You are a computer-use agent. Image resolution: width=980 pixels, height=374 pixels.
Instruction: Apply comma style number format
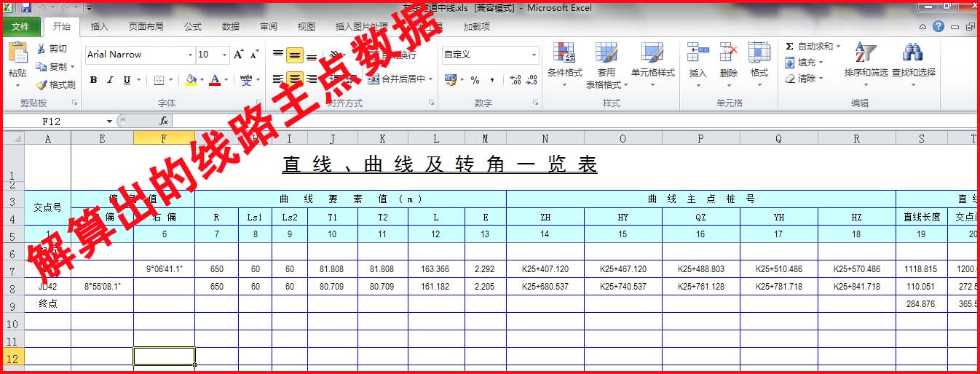click(492, 80)
